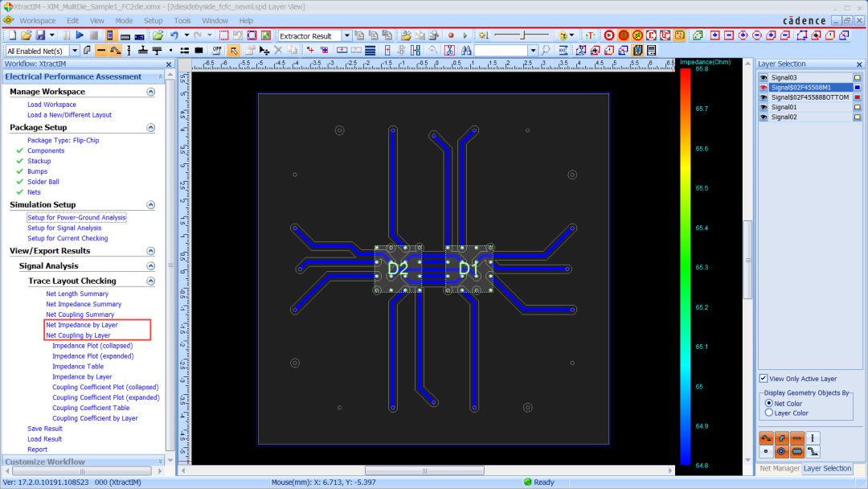Expand the Customize Workflow section
The image size is (868, 489).
(x=161, y=462)
